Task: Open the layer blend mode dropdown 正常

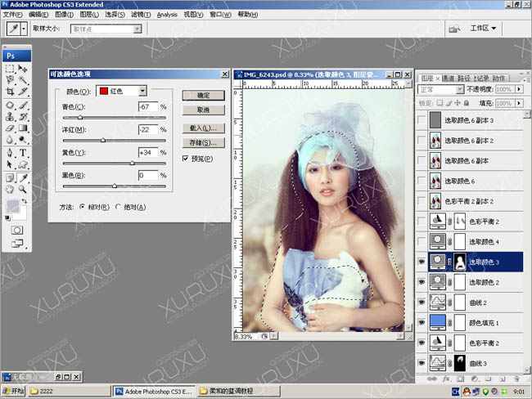Action: pos(441,89)
